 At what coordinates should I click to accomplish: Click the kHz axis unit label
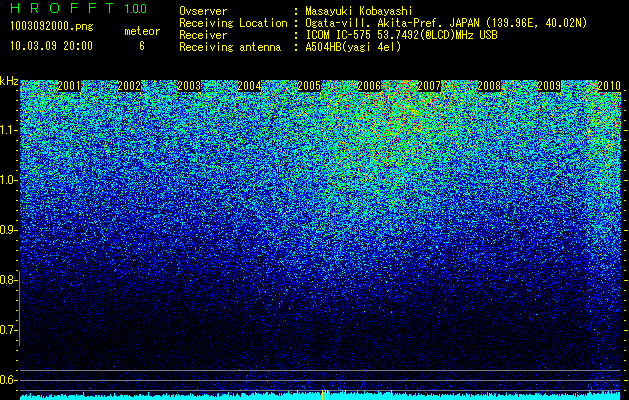(x=9, y=81)
